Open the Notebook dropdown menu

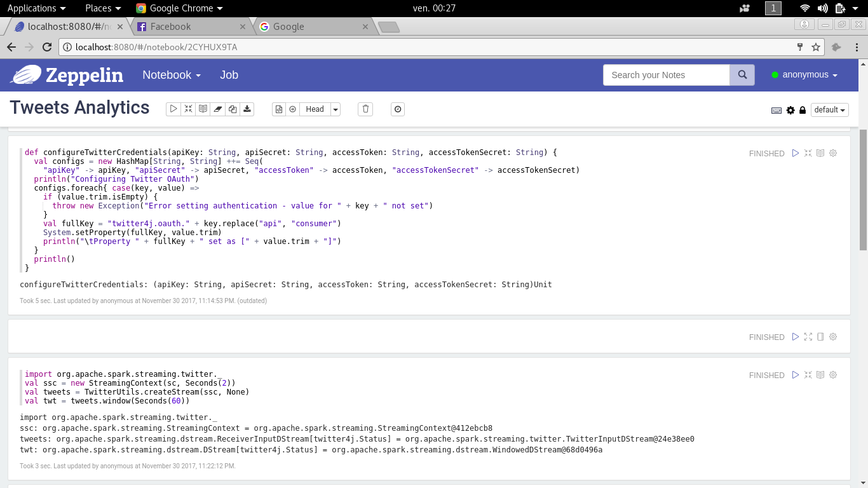pyautogui.click(x=172, y=75)
